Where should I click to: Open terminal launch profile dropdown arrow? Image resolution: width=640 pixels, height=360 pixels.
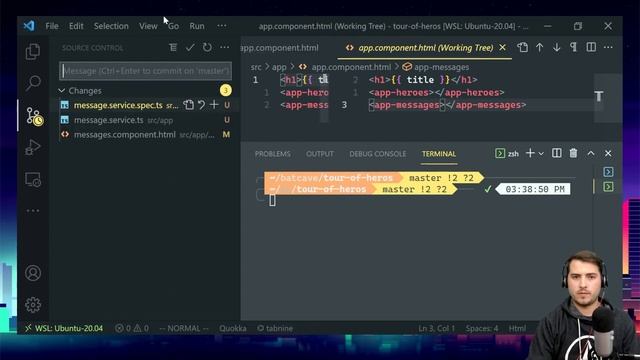coord(541,154)
